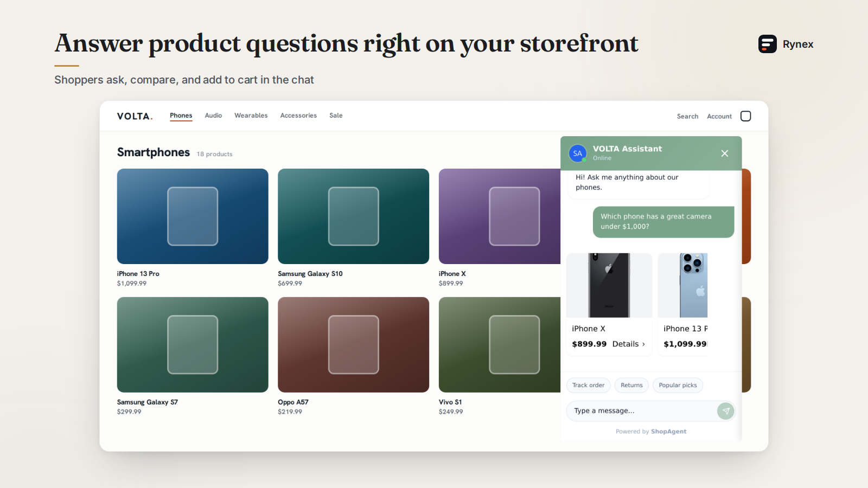The height and width of the screenshot is (488, 868).
Task: Click the camera question chat bubble
Action: click(x=663, y=222)
